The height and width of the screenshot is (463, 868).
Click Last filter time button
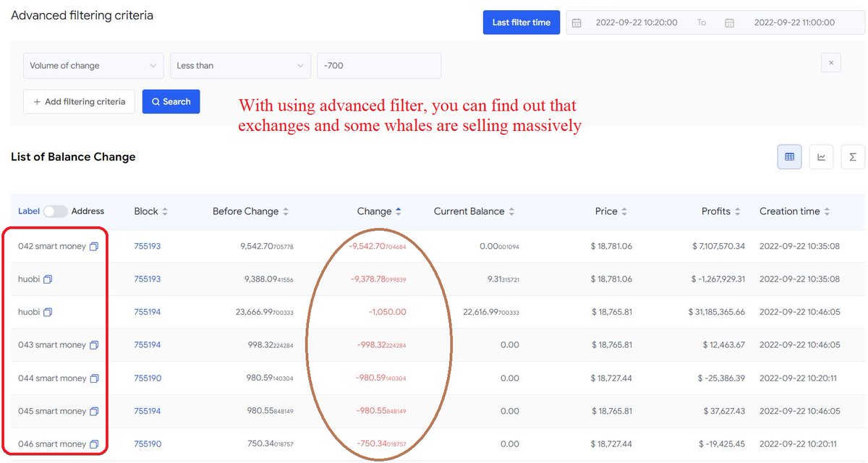522,22
